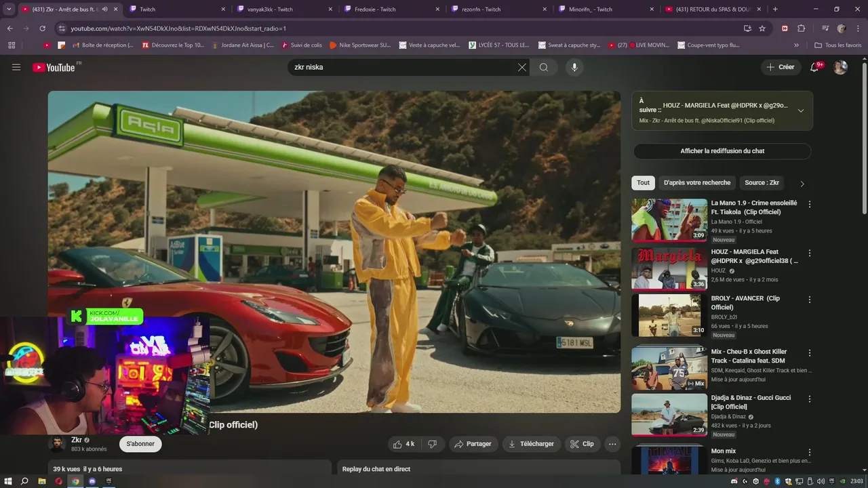This screenshot has height=488, width=868.
Task: Select the Source : Zkr chip
Action: tap(762, 183)
